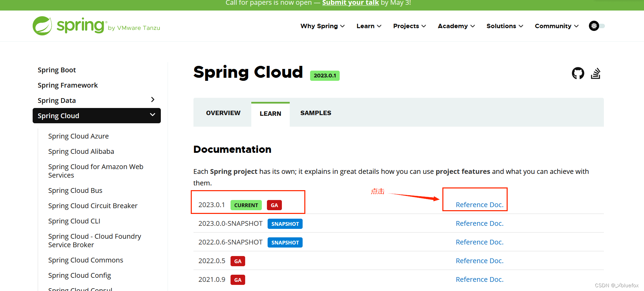Click the 'Spring Cloud' page title
Viewport: 644px width, 291px height.
[248, 72]
